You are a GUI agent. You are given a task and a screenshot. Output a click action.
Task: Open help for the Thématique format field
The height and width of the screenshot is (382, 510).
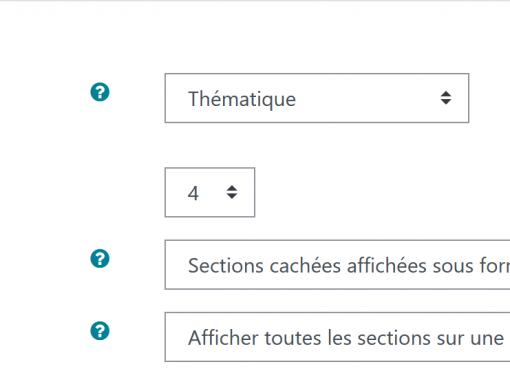[100, 92]
